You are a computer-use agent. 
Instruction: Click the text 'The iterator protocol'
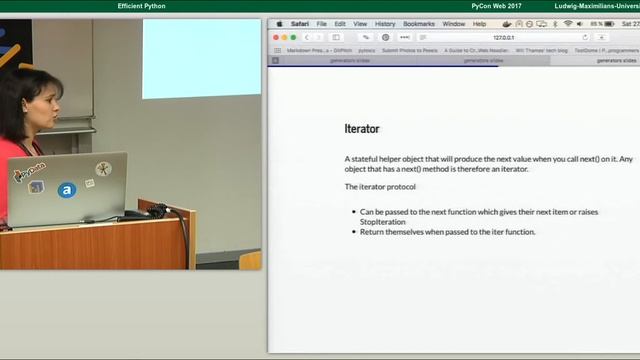[380, 187]
